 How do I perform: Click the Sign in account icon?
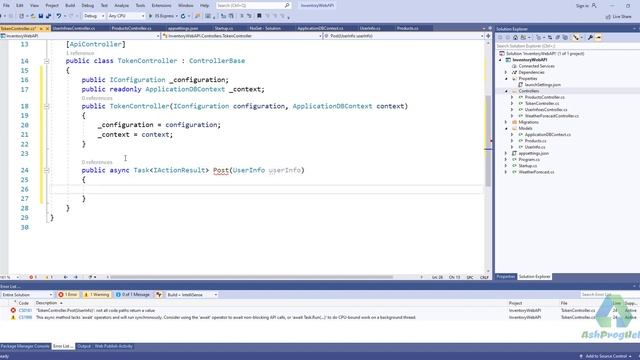[594, 5]
